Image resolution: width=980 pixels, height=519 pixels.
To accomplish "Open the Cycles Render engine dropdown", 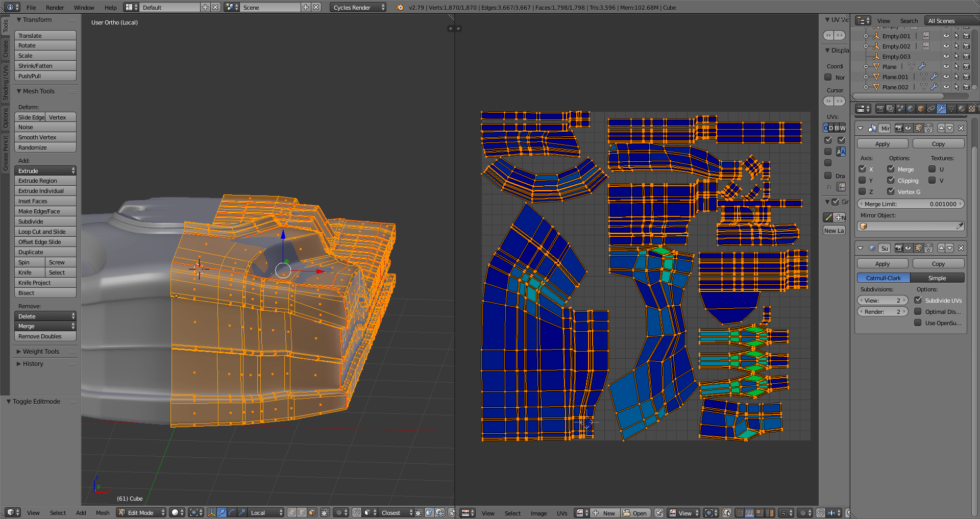I will [358, 8].
